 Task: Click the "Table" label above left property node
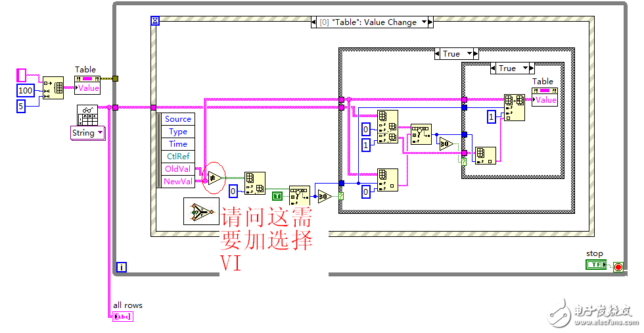tap(85, 70)
